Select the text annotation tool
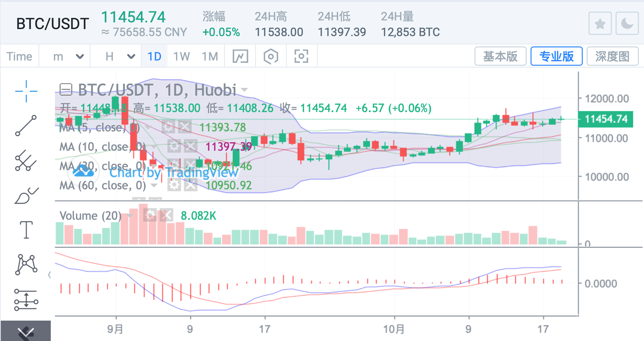The height and width of the screenshot is (341, 644). pos(26,230)
